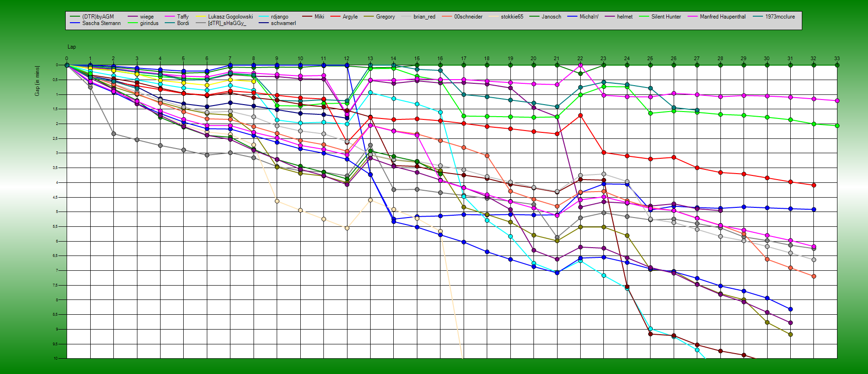Select lap number 12 on the top axis
The height and width of the screenshot is (374, 868).
[x=347, y=59]
